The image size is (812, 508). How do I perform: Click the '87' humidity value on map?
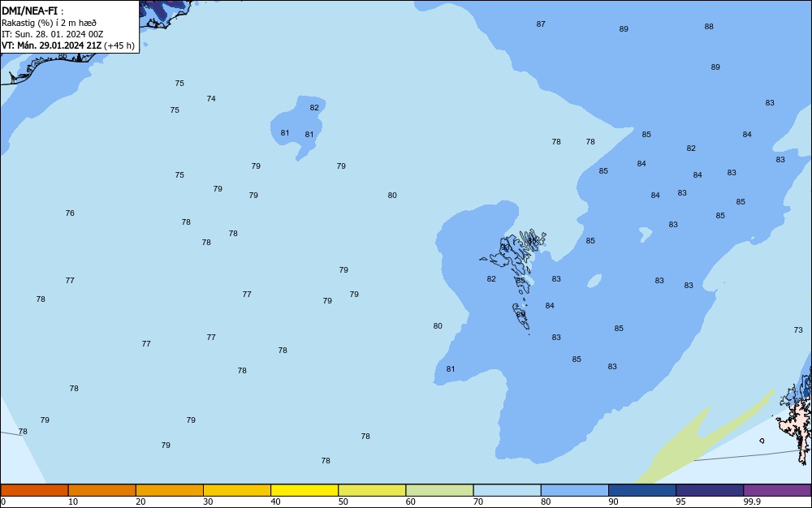pyautogui.click(x=541, y=24)
